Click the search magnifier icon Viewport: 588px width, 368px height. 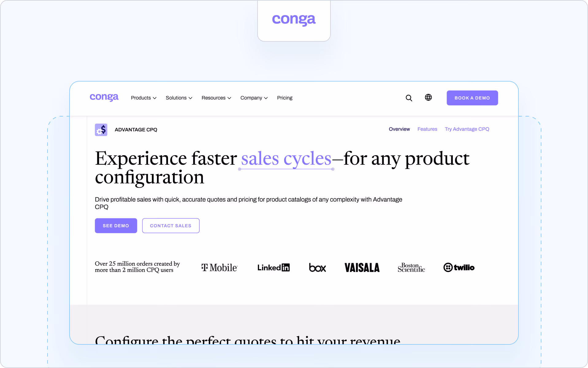(x=409, y=98)
